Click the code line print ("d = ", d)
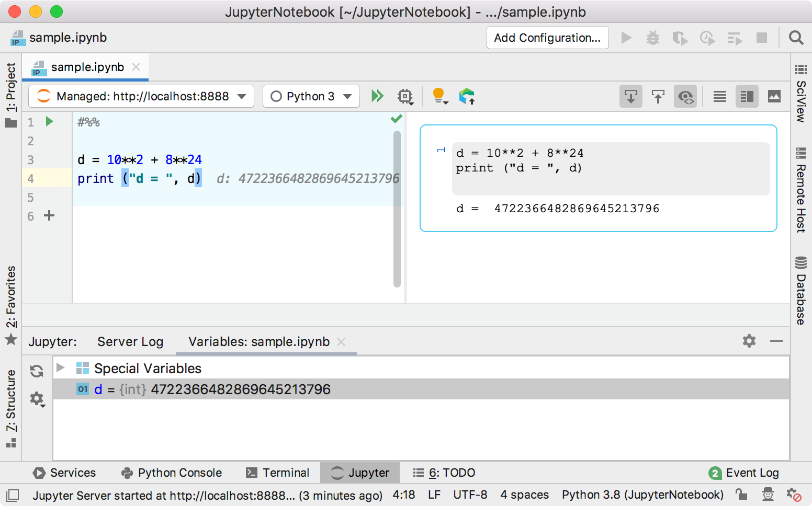 point(139,178)
